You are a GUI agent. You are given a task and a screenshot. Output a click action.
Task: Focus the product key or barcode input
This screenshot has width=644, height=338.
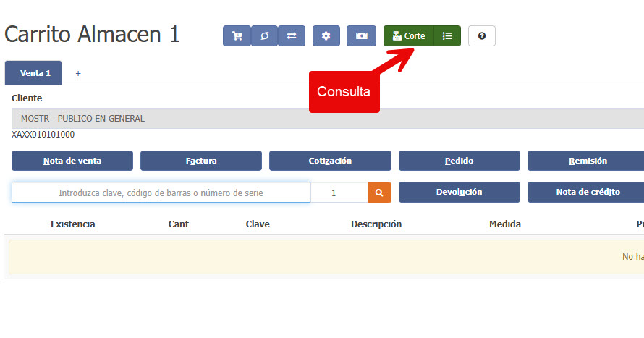161,193
